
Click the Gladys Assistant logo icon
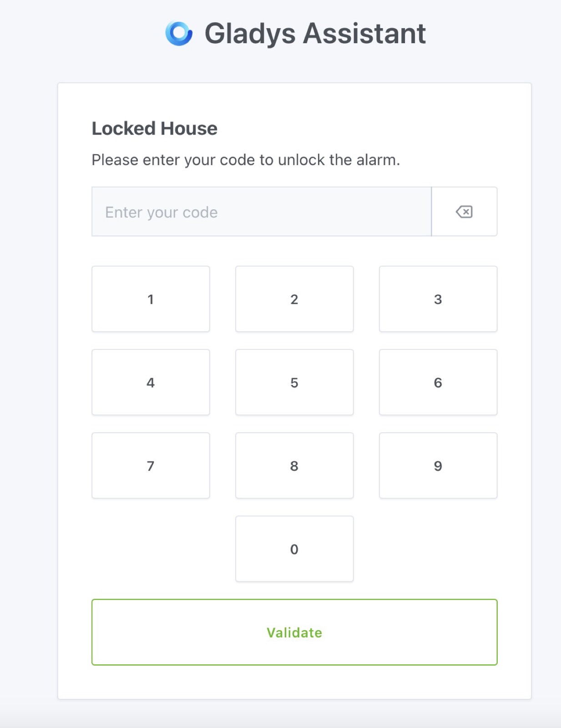[x=179, y=33]
